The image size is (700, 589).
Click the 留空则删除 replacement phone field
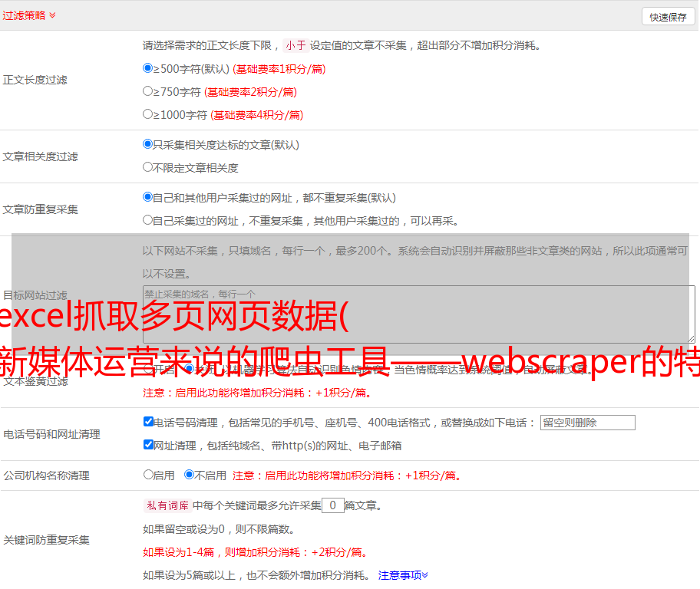pos(587,423)
